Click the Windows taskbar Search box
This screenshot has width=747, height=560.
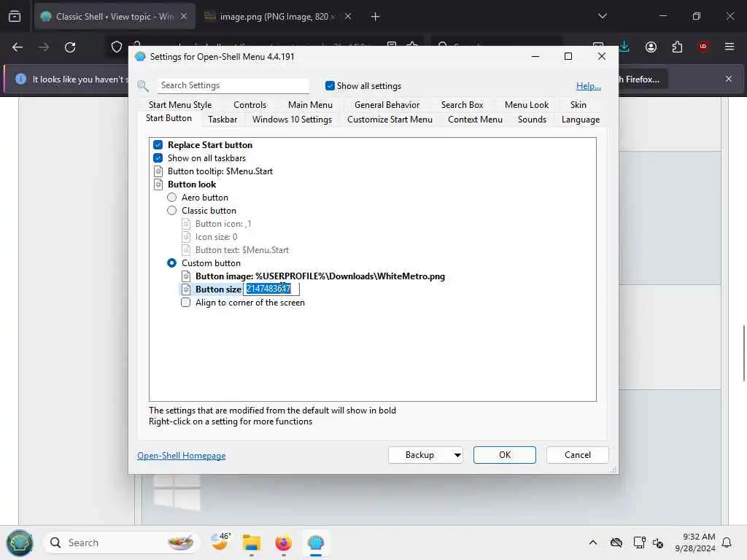pyautogui.click(x=122, y=542)
